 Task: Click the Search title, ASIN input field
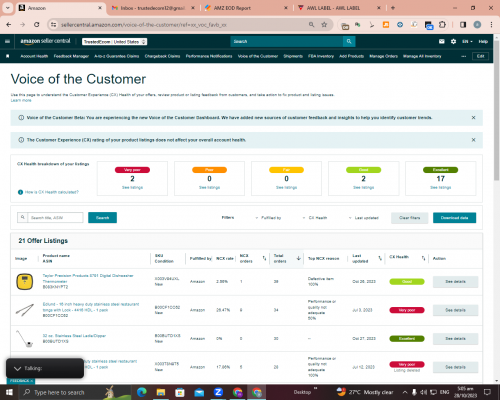click(x=55, y=218)
